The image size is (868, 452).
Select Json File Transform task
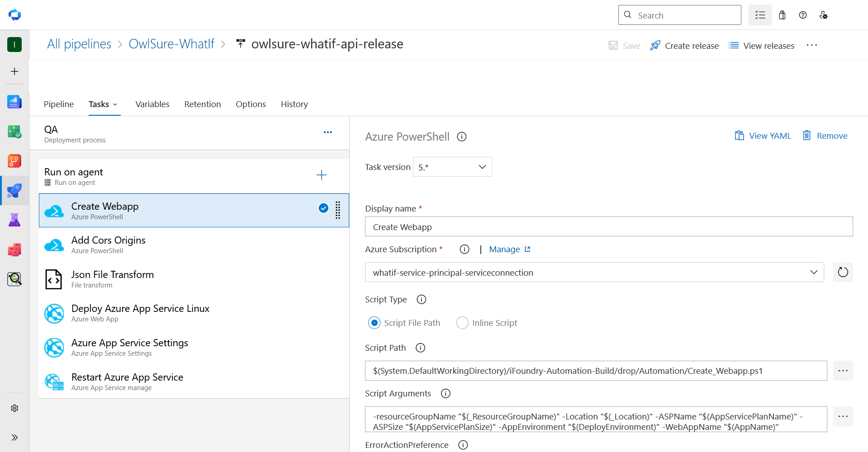click(194, 279)
